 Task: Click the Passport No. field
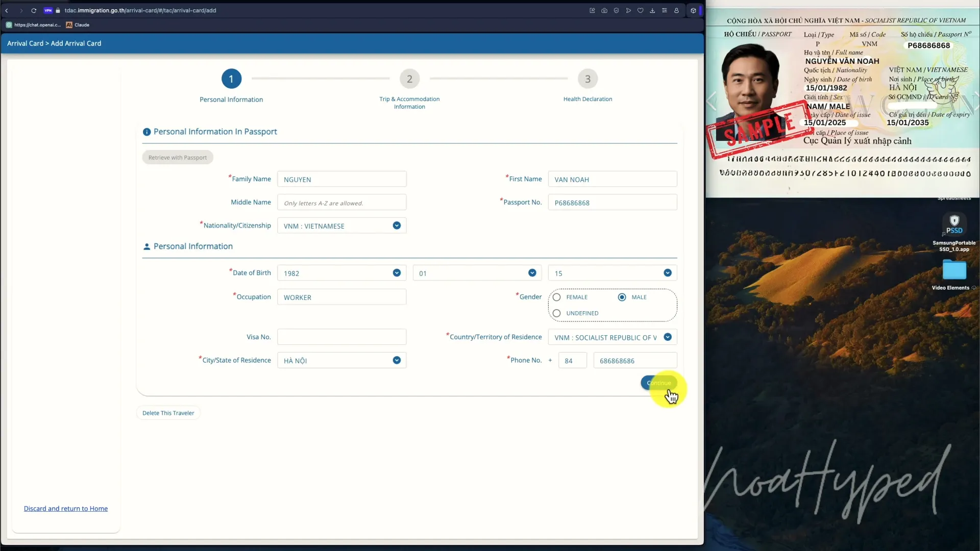612,203
